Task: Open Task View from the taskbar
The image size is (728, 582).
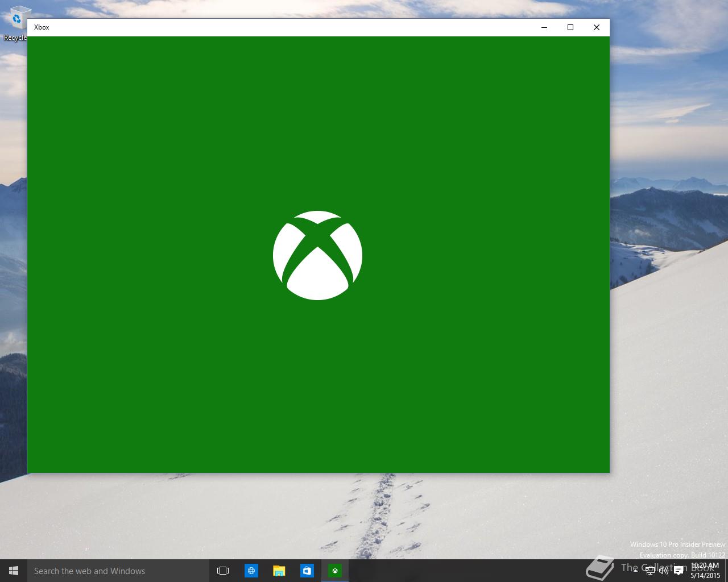Action: pyautogui.click(x=223, y=571)
